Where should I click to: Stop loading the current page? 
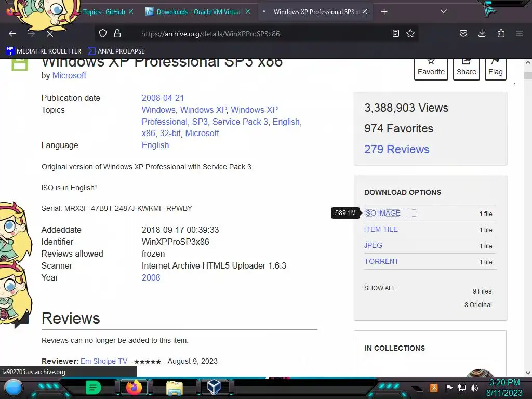(49, 34)
